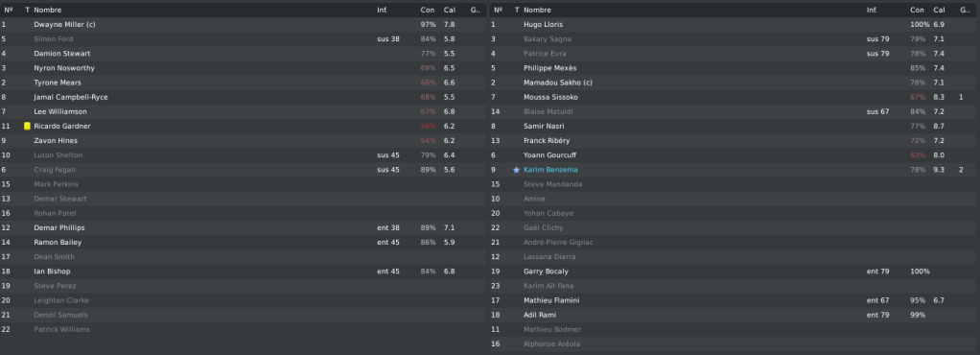Select Dwayne Miller (c) row

click(244, 24)
